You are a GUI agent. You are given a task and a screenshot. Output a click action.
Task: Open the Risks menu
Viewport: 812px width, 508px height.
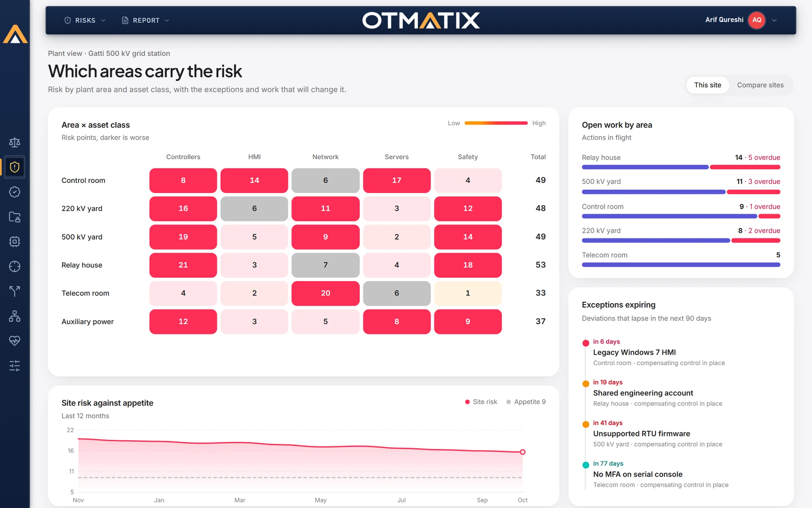(x=85, y=20)
